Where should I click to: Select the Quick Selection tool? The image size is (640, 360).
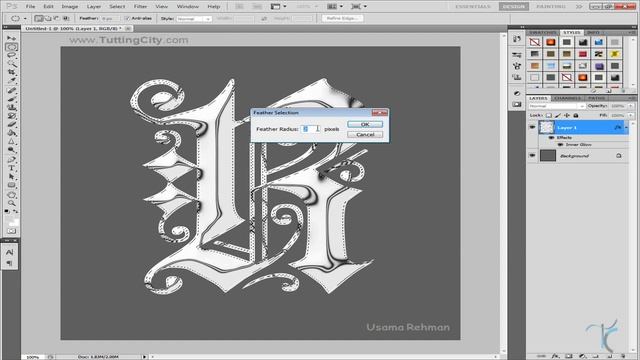11,64
